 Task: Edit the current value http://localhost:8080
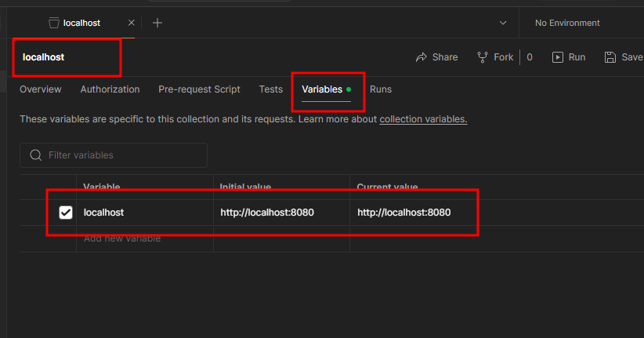coord(403,213)
